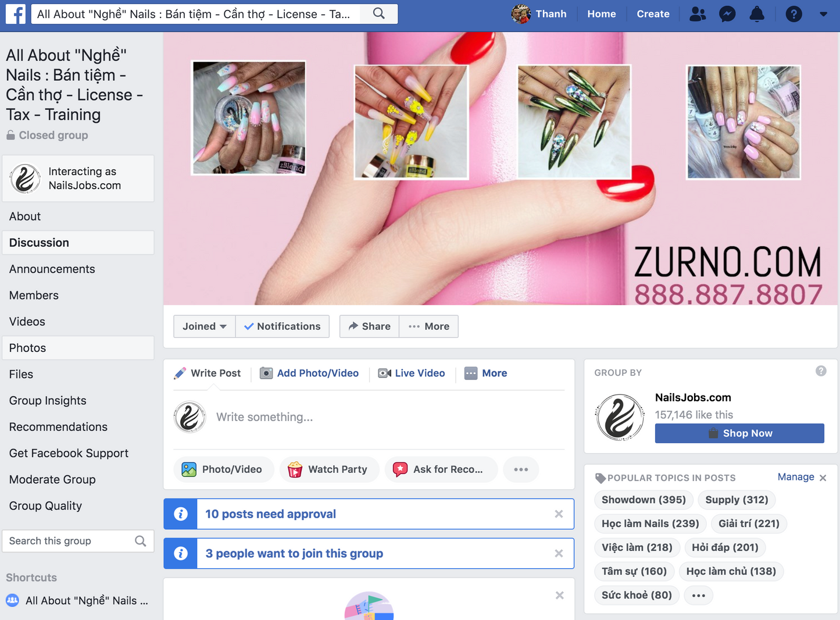Open 10 posts need approval
The width and height of the screenshot is (840, 620).
pyautogui.click(x=270, y=514)
